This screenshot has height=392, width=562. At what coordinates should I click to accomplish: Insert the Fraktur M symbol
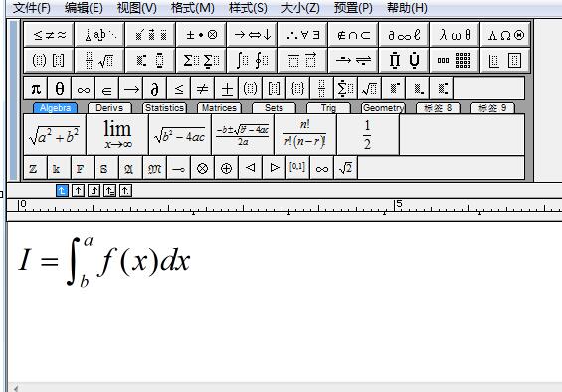click(154, 168)
